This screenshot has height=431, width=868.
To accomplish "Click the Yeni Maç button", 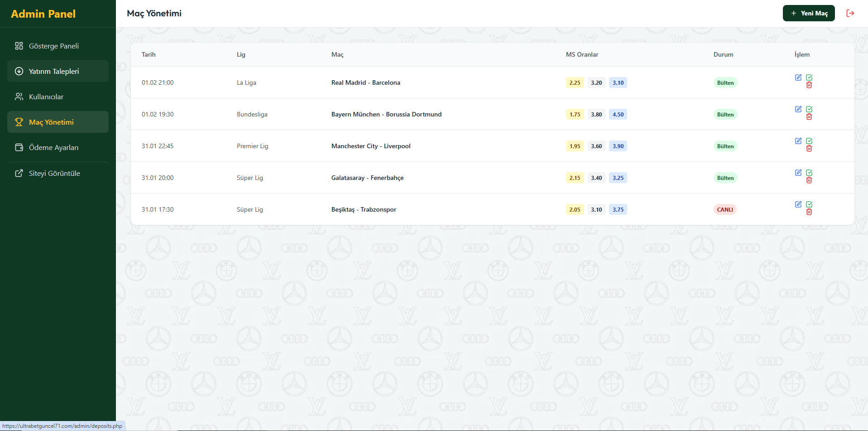I will coord(809,13).
